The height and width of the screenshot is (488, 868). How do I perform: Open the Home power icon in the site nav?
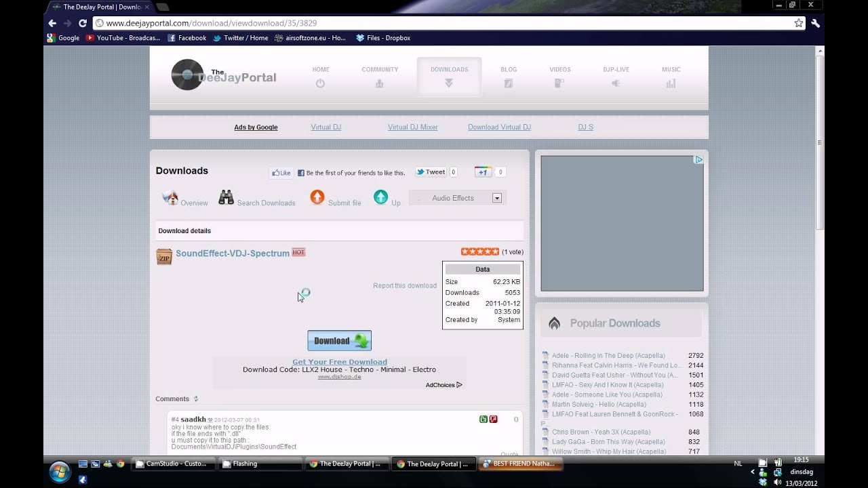click(x=321, y=83)
